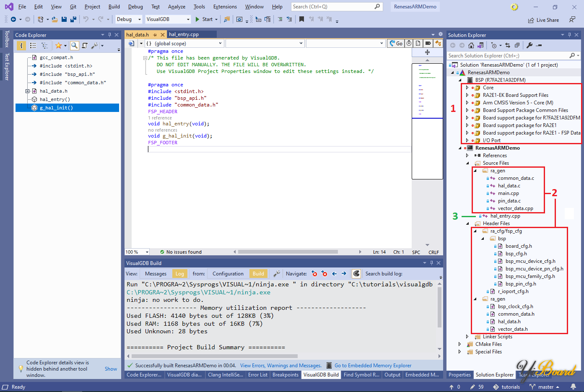Toggle the Build source in VisualGDB Build
Image resolution: width=584 pixels, height=392 pixels.
pos(258,274)
